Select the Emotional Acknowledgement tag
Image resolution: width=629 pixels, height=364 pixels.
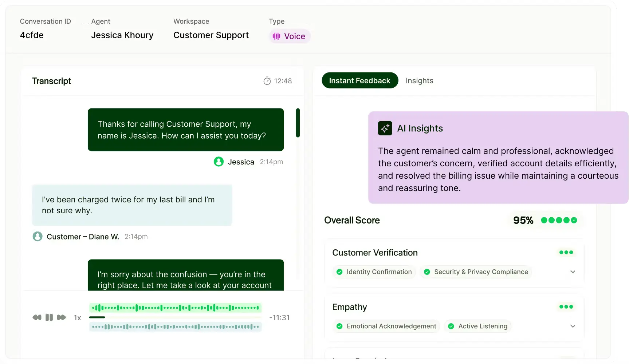coord(386,326)
